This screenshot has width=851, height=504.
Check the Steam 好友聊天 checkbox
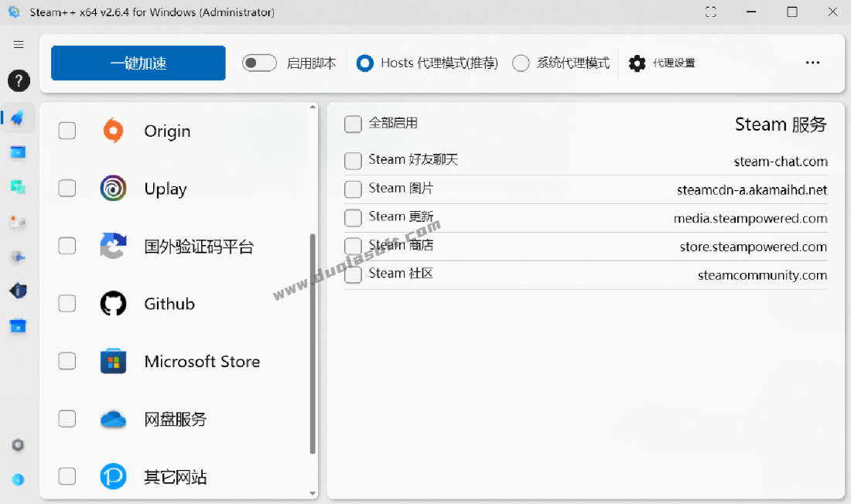click(353, 161)
